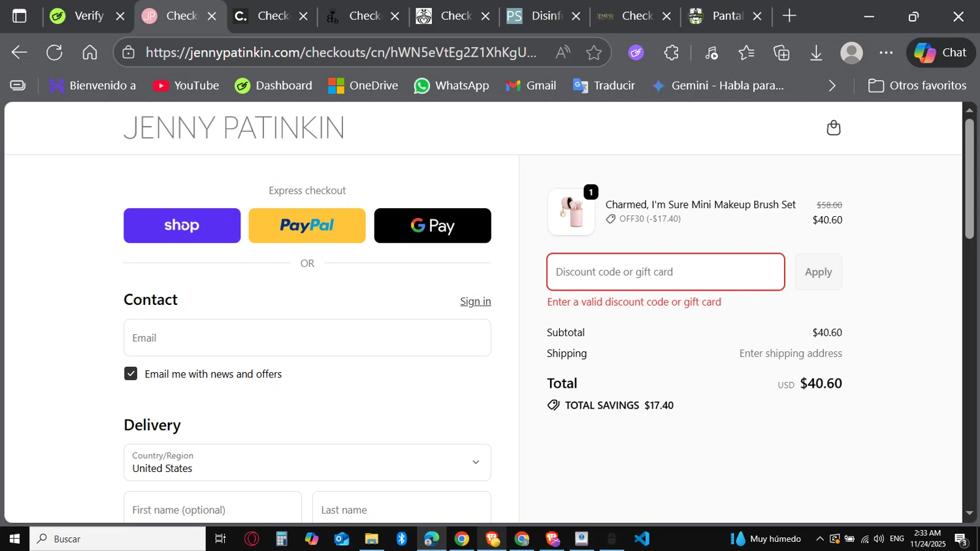980x551 pixels.
Task: Close the Verify tab
Action: [120, 16]
